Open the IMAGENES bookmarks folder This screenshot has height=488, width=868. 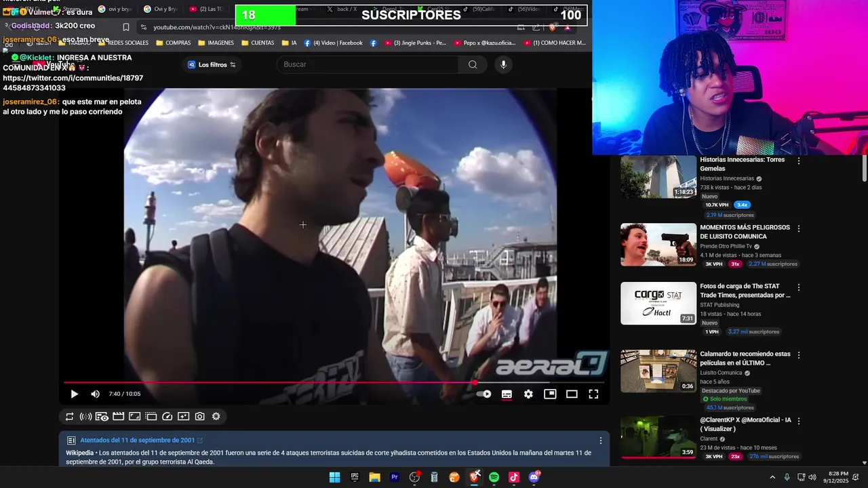[x=216, y=43]
